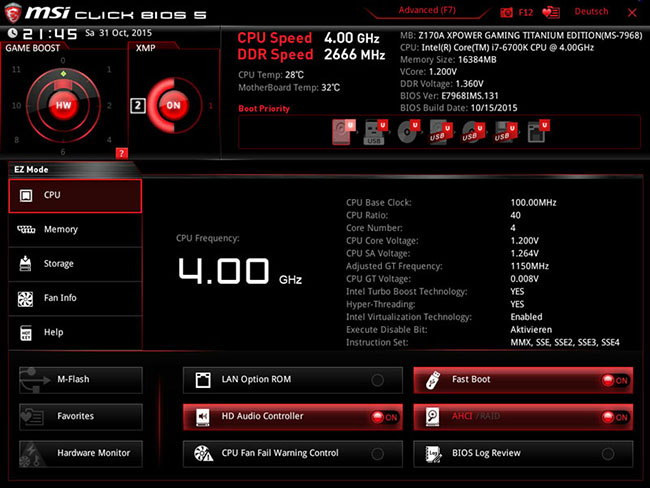Click the CPU SA Voltage 1.264V value
Viewport: 650px width, 488px height.
[524, 253]
